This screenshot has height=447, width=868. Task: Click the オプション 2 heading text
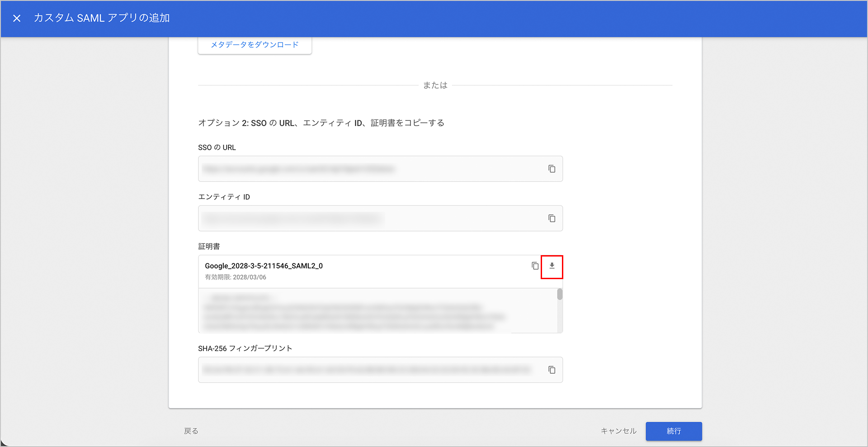click(x=321, y=123)
